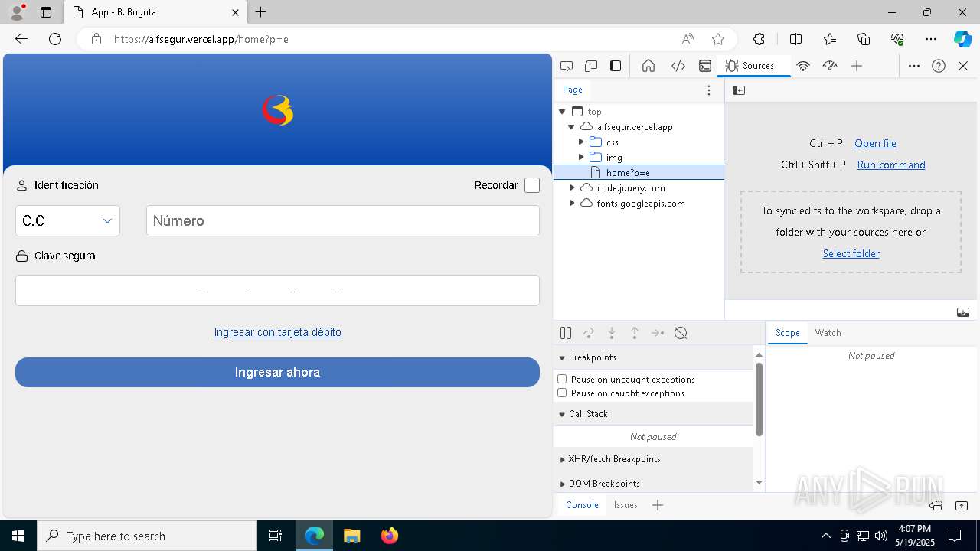Collapse alfsegur.vercel.app tree node
Screen dimensions: 980x551
tap(571, 127)
